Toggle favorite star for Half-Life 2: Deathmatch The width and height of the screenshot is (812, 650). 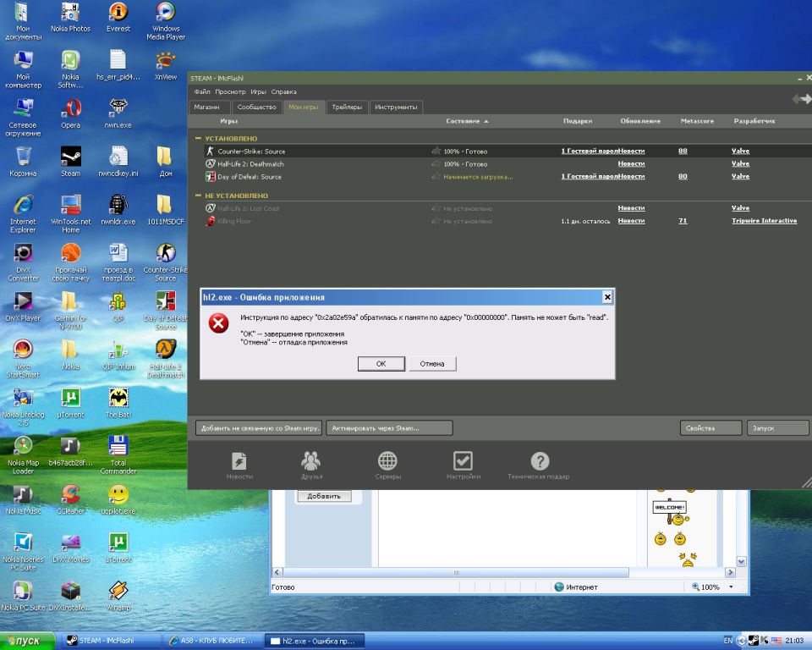(436, 164)
